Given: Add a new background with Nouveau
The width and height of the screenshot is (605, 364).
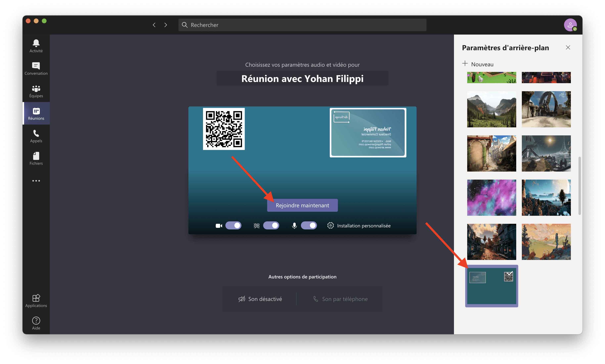Looking at the screenshot, I should 477,64.
